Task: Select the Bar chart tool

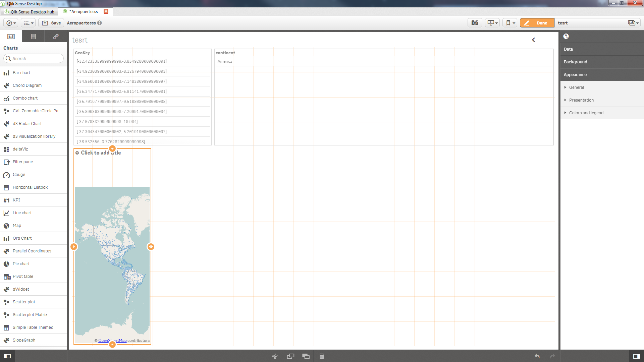Action: pos(21,72)
